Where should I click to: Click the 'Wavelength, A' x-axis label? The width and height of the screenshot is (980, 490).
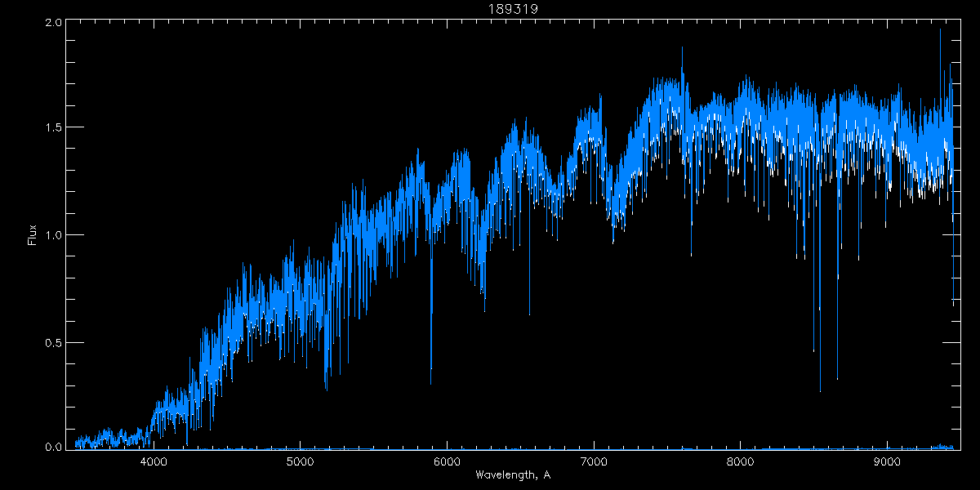click(x=513, y=475)
